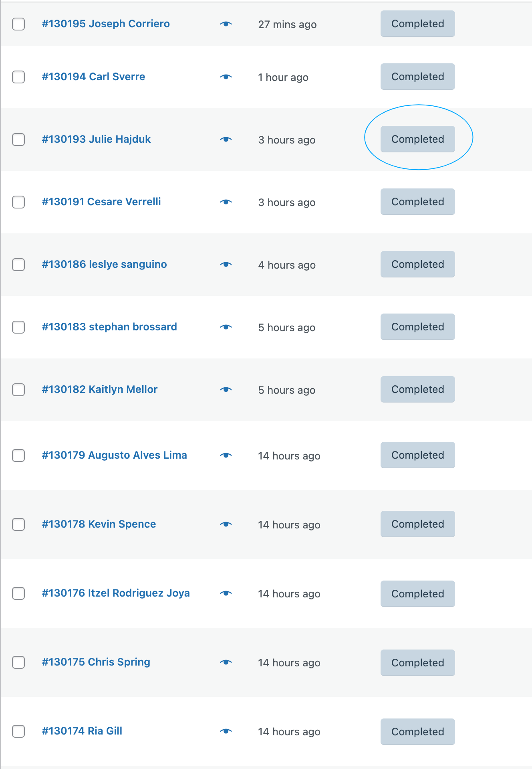Click preview eye for order #130193
The height and width of the screenshot is (769, 532).
tap(226, 140)
